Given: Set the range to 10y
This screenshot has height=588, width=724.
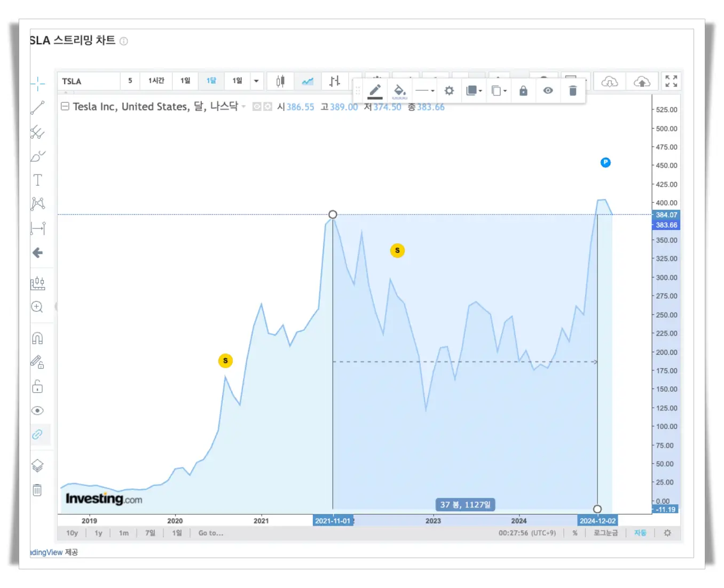Looking at the screenshot, I should [x=72, y=533].
